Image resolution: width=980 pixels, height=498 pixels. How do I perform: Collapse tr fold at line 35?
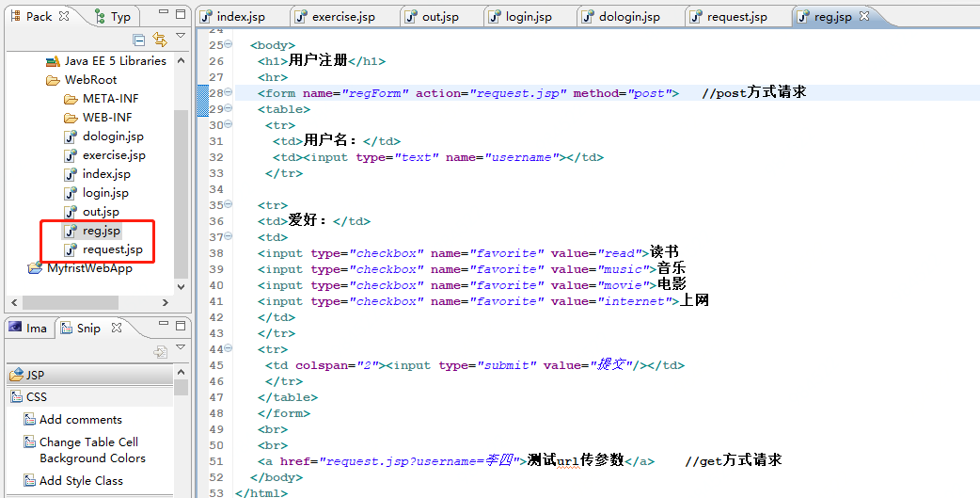(x=229, y=204)
